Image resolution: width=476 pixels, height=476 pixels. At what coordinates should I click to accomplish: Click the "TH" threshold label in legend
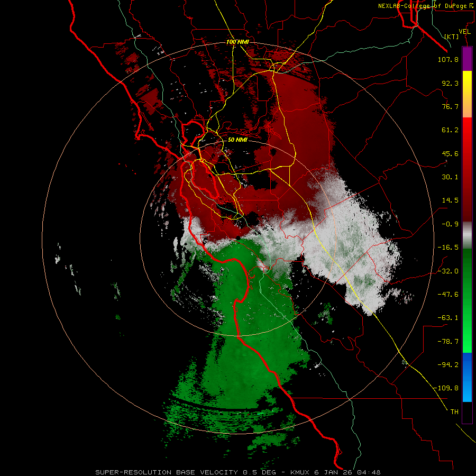tap(454, 411)
